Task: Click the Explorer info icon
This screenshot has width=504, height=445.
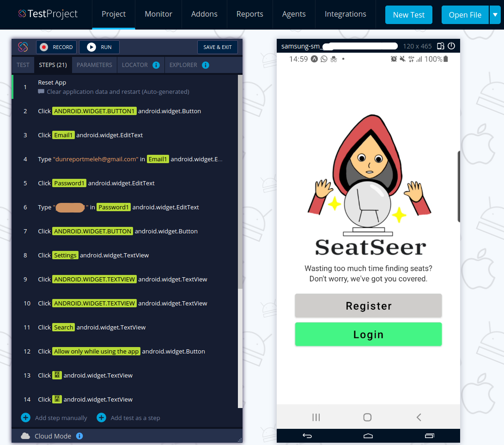Action: (206, 65)
